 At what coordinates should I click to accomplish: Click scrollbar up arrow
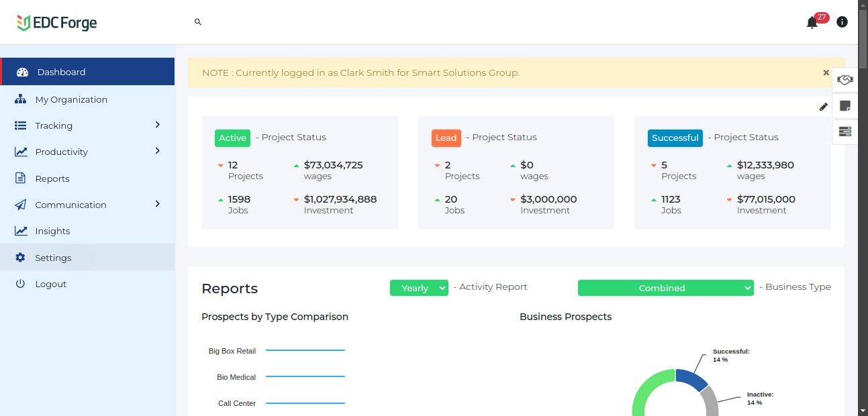click(x=863, y=5)
